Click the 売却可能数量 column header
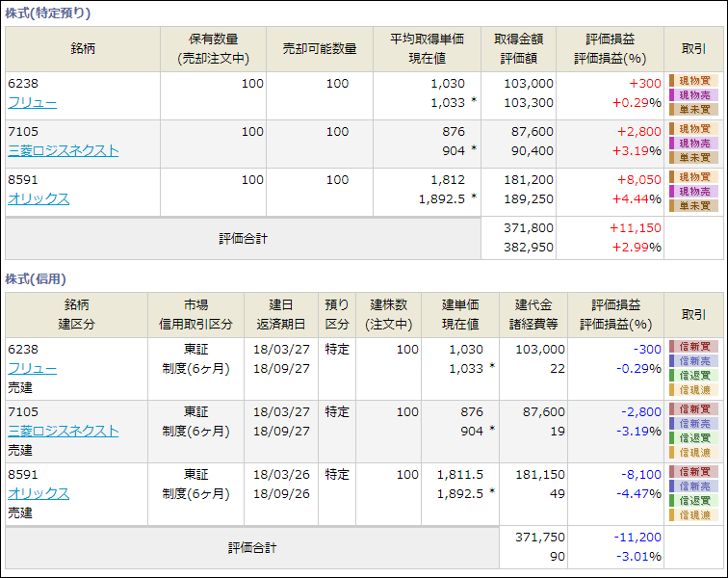Screen dimensions: 728x578 pyautogui.click(x=320, y=49)
